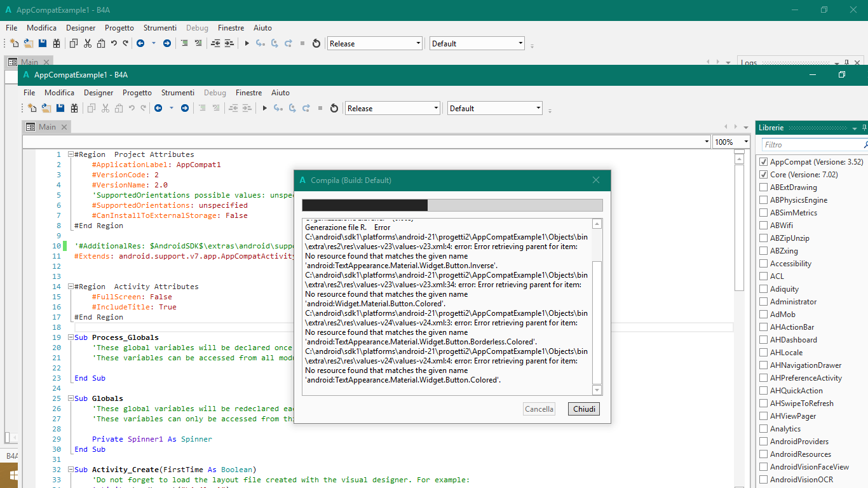The height and width of the screenshot is (488, 868).
Task: Uncheck the Core library checkbox
Action: 764,175
